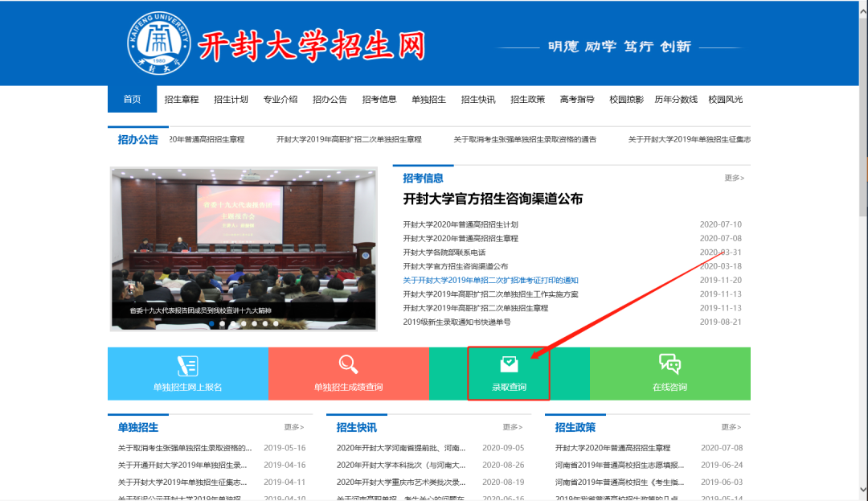Viewport: 868px width, 501px height.
Task: Click the 在线咨询 button label
Action: [x=669, y=387]
